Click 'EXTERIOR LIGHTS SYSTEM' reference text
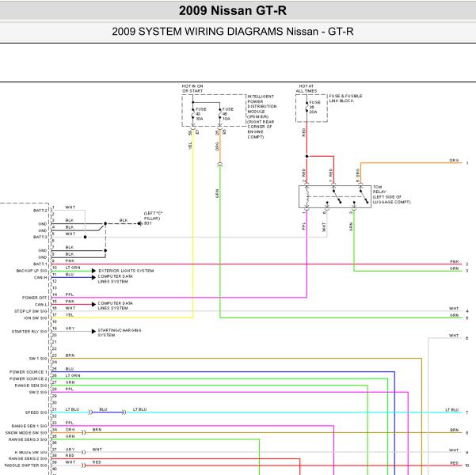Image resolution: width=476 pixels, height=475 pixels. (126, 271)
